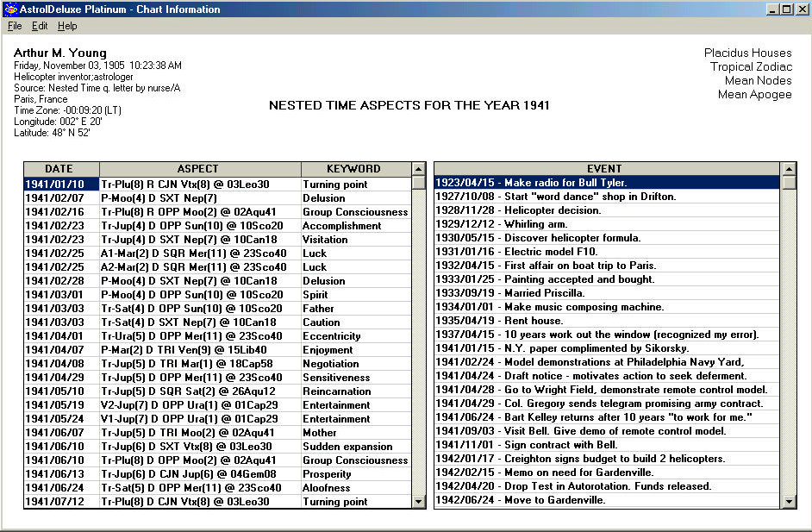Image resolution: width=812 pixels, height=532 pixels.
Task: Click the Visitation keyword cell
Action: click(356, 240)
